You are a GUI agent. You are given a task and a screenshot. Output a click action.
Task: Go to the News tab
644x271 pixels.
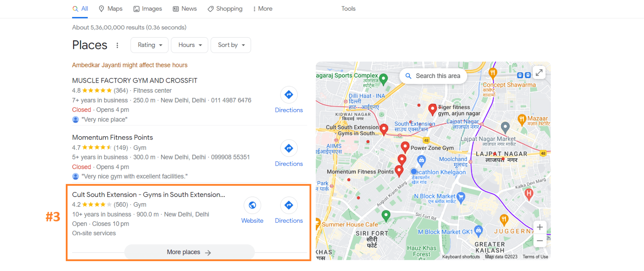[x=185, y=8]
